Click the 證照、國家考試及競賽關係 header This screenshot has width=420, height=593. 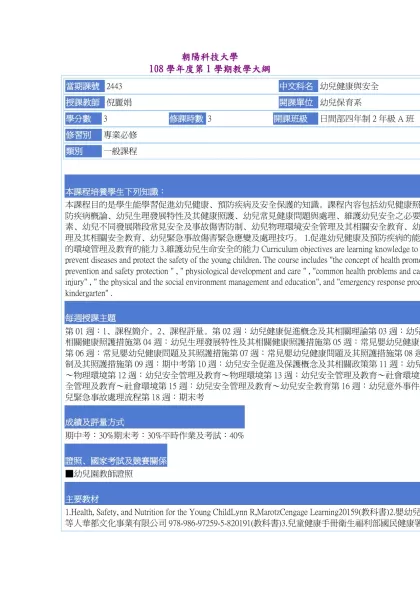[x=116, y=455]
